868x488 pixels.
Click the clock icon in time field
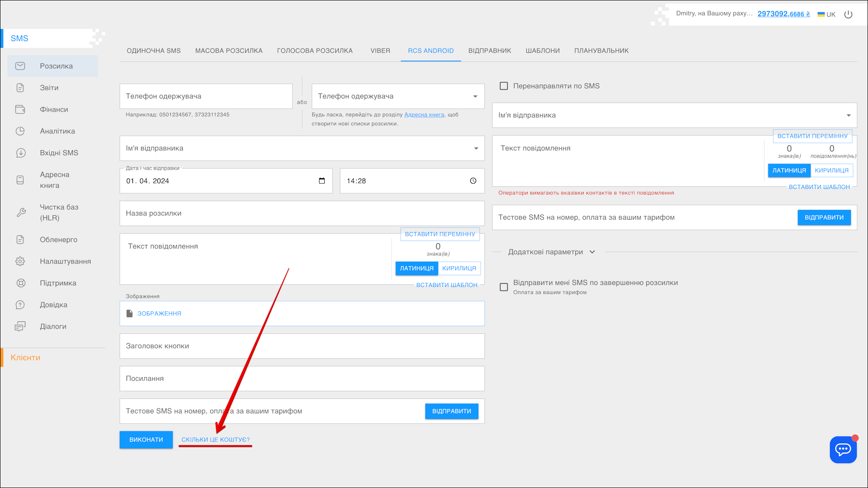(x=473, y=181)
